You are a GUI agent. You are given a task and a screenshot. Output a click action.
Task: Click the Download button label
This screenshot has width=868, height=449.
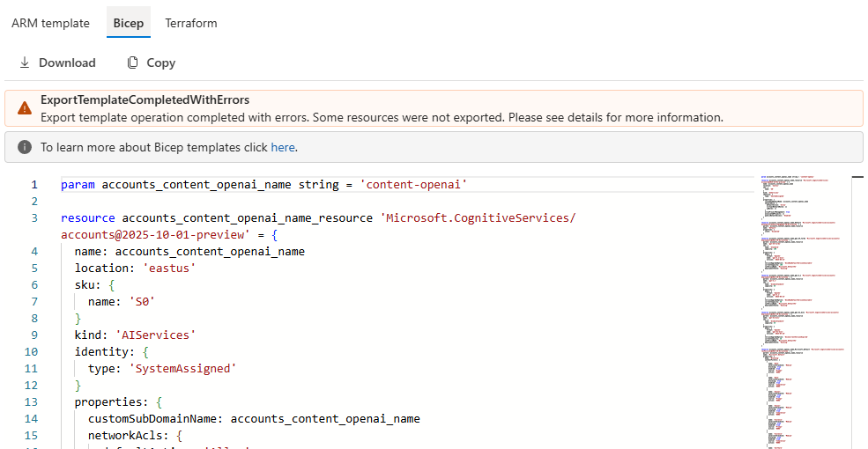coord(67,63)
